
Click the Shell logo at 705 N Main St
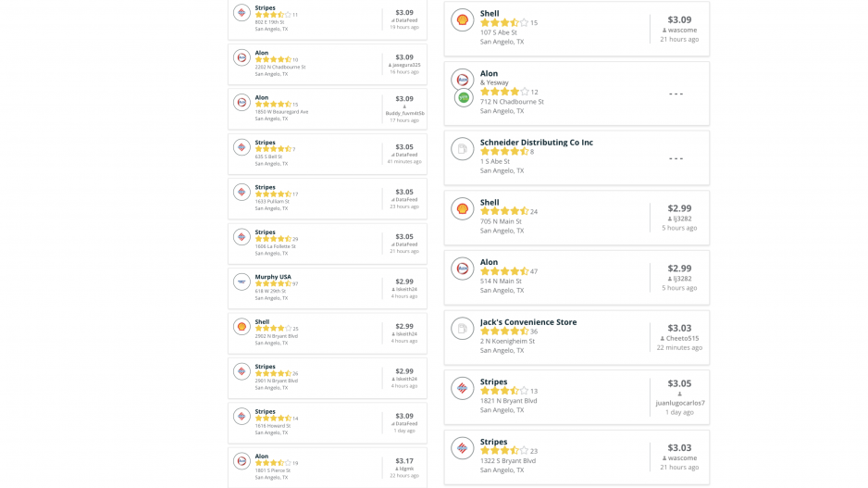[x=463, y=209]
